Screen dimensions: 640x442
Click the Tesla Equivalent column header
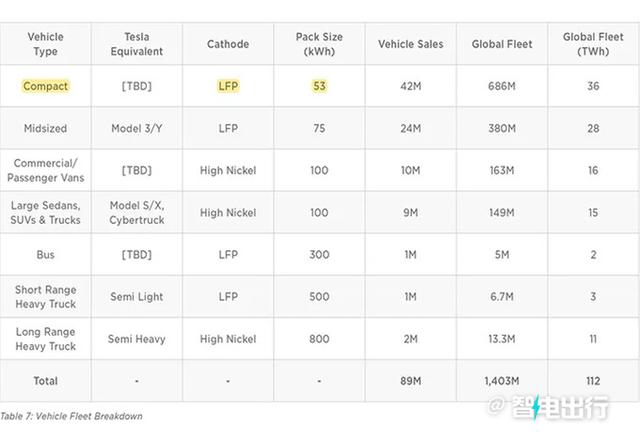[137, 44]
